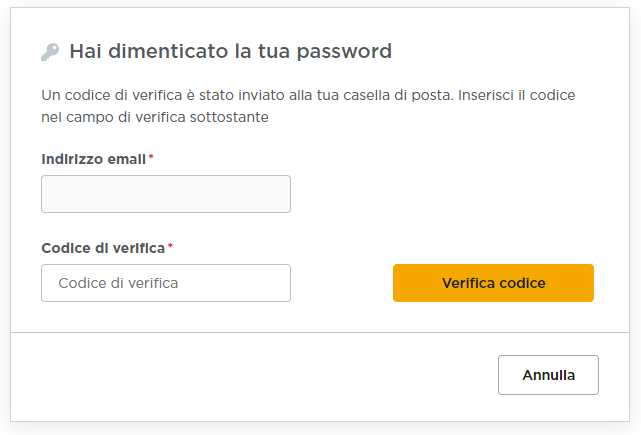The image size is (641, 435).
Task: Focus the Codice di verifica text box
Action: [165, 283]
